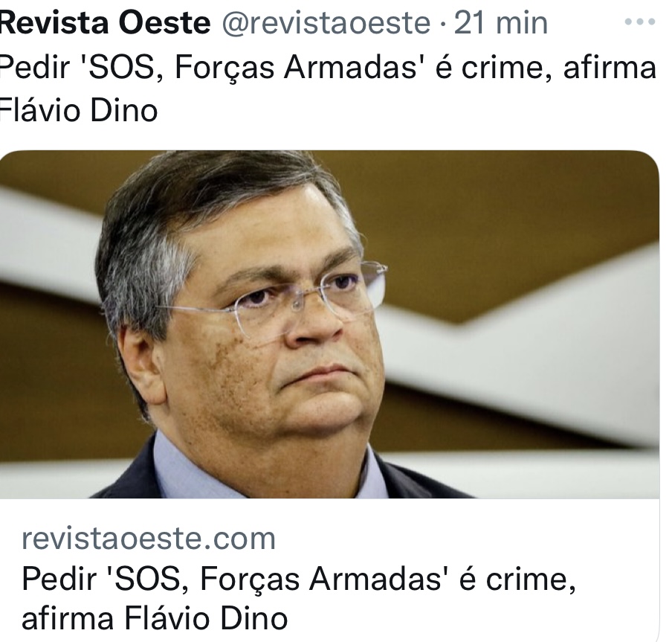Open the link card headline text
The image size is (672, 642).
pyautogui.click(x=298, y=599)
